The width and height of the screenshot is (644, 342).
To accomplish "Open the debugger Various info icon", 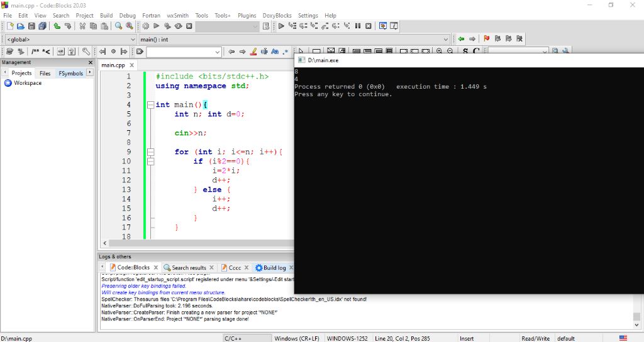I will click(x=394, y=26).
